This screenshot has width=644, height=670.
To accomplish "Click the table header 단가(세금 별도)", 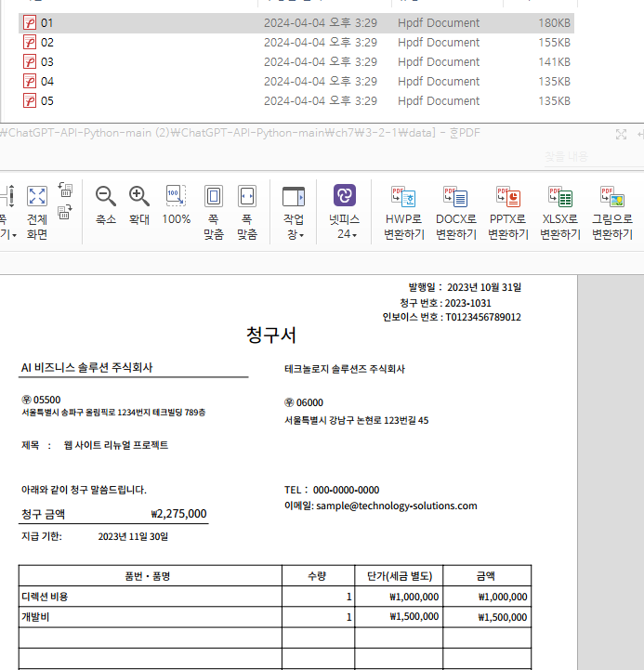I will pos(400,576).
